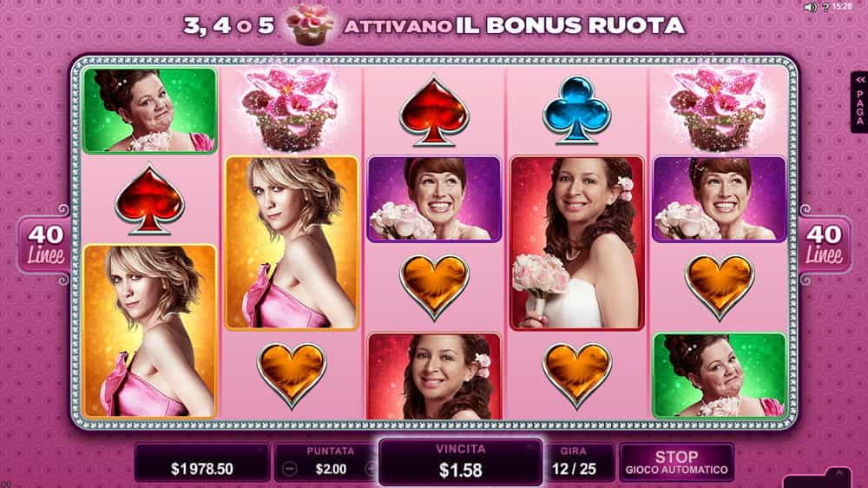Image resolution: width=868 pixels, height=488 pixels.
Task: Click the Vincita $1.58 win panel
Action: click(461, 462)
